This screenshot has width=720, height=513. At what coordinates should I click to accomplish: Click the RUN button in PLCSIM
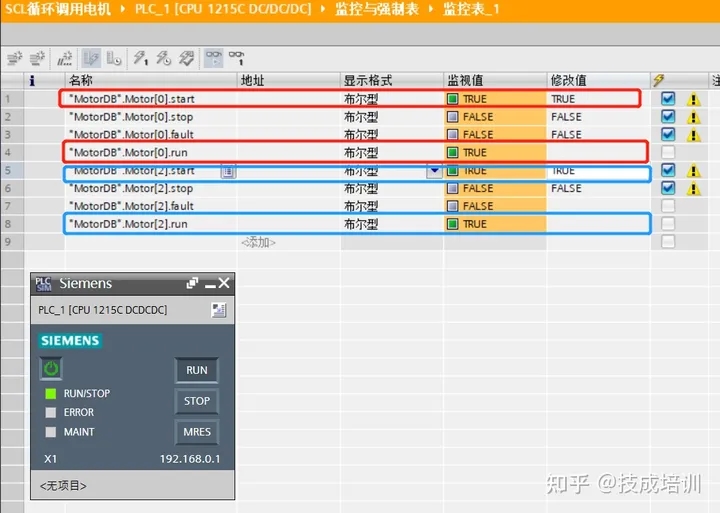[x=197, y=370]
